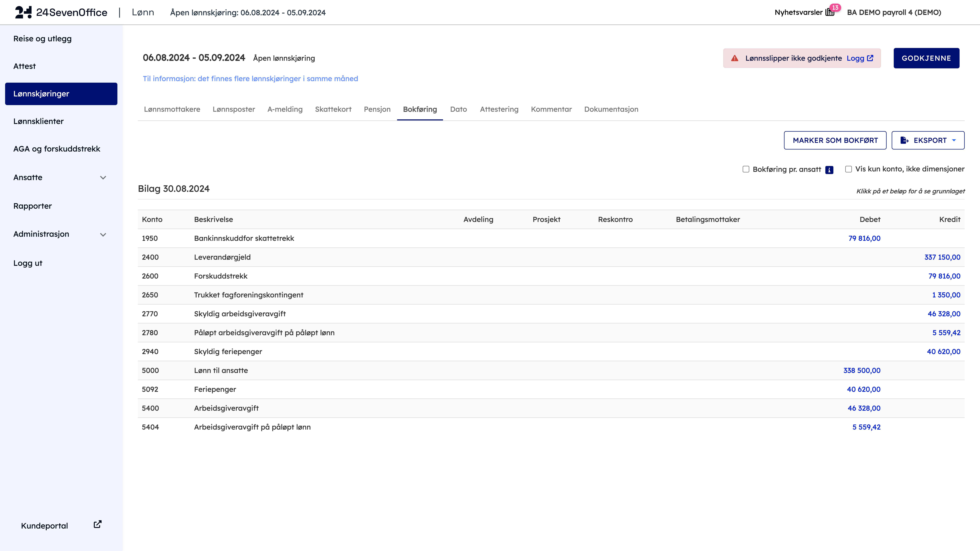Click the Bilag 30.08.2024 heading
Image resolution: width=980 pixels, height=551 pixels.
pyautogui.click(x=174, y=189)
